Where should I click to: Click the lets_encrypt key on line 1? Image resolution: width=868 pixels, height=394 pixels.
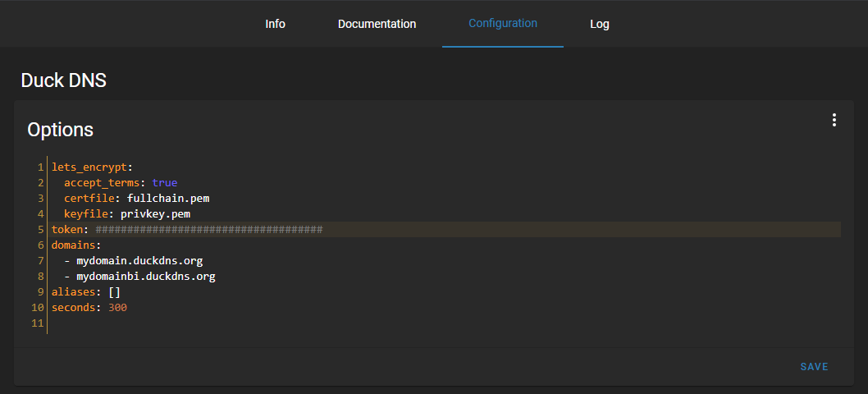89,167
